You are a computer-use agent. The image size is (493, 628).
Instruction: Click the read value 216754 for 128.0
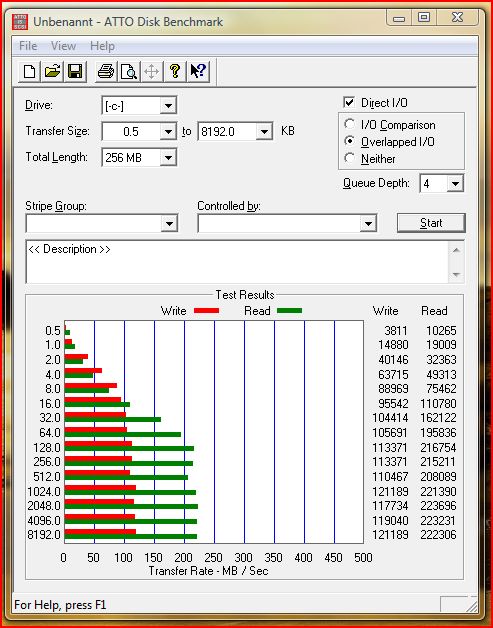point(438,447)
